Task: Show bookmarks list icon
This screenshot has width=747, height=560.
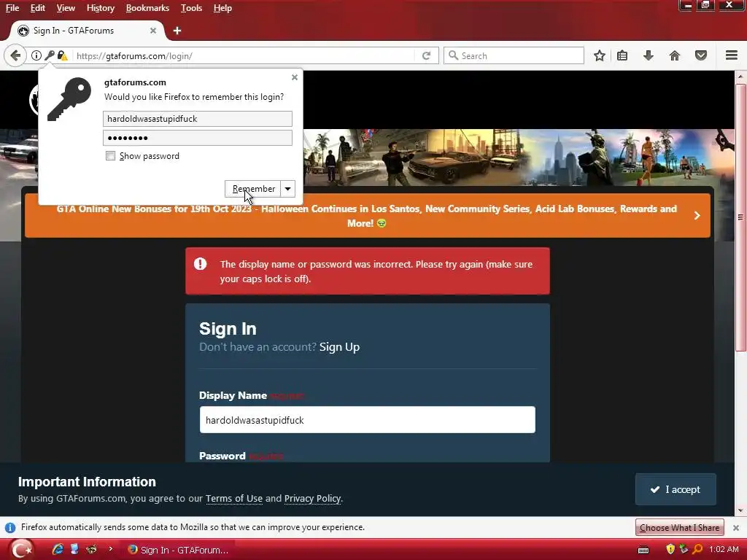Action: pyautogui.click(x=622, y=55)
